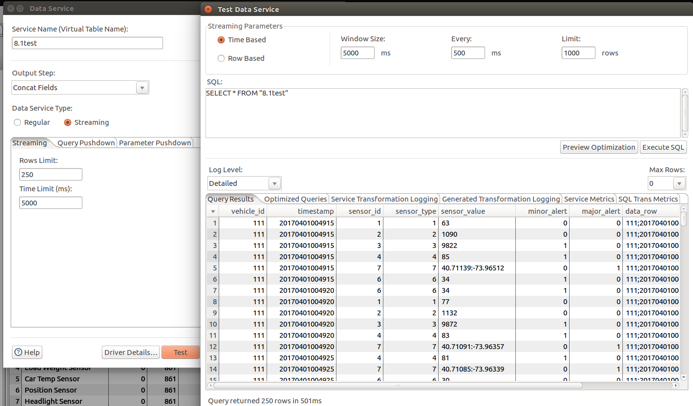This screenshot has height=406, width=693.
Task: Open the Max Rows dropdown
Action: click(x=678, y=184)
